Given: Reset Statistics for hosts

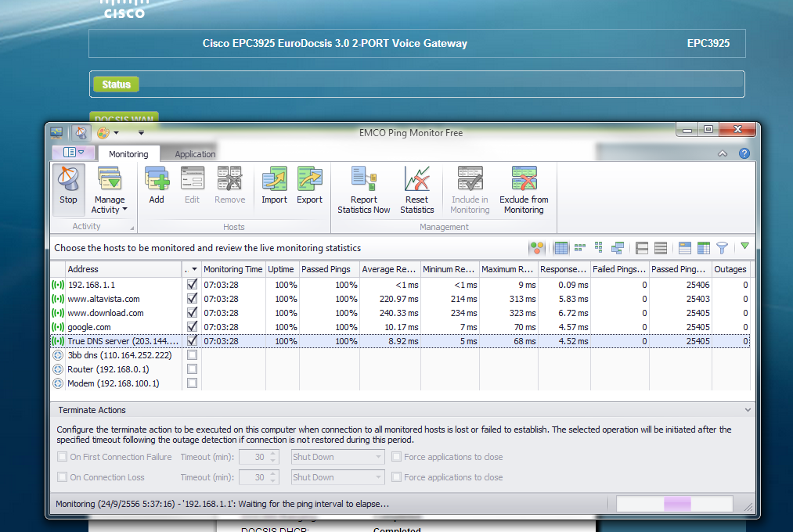Looking at the screenshot, I should pyautogui.click(x=416, y=190).
